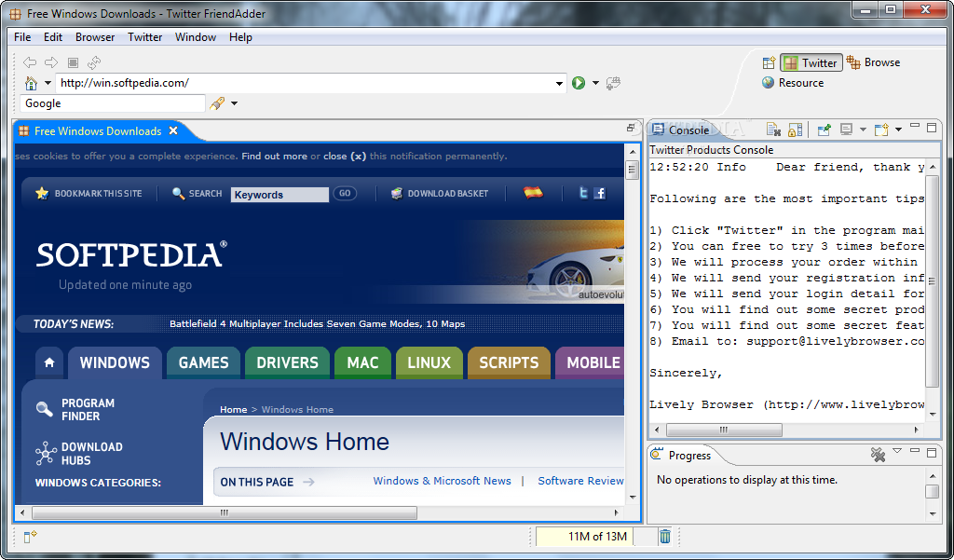The height and width of the screenshot is (560, 954).
Task: Click the Download Basket link
Action: click(440, 194)
